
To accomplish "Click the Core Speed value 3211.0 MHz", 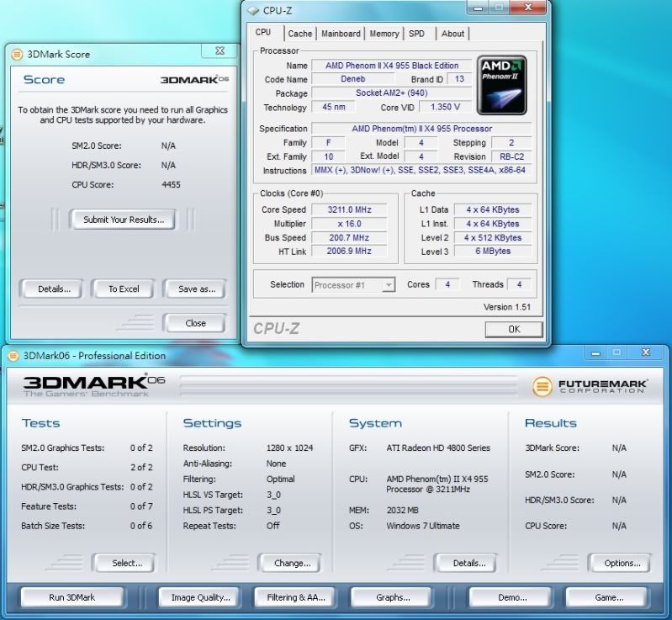I will tap(349, 209).
